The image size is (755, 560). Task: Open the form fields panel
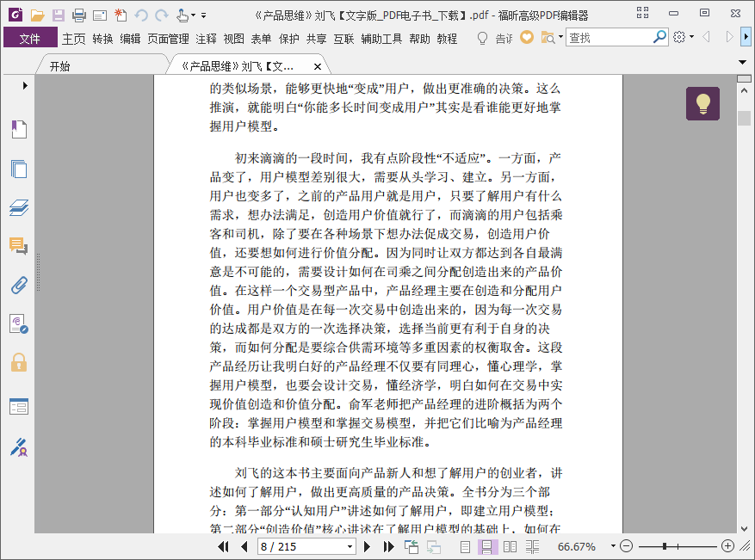pos(19,407)
